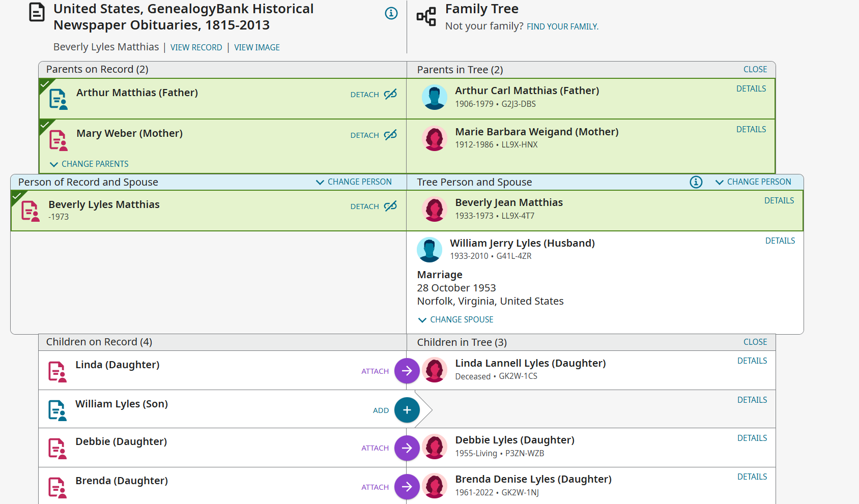Click the green checkmark on Mary Weber record
The height and width of the screenshot is (504, 859).
[45, 125]
